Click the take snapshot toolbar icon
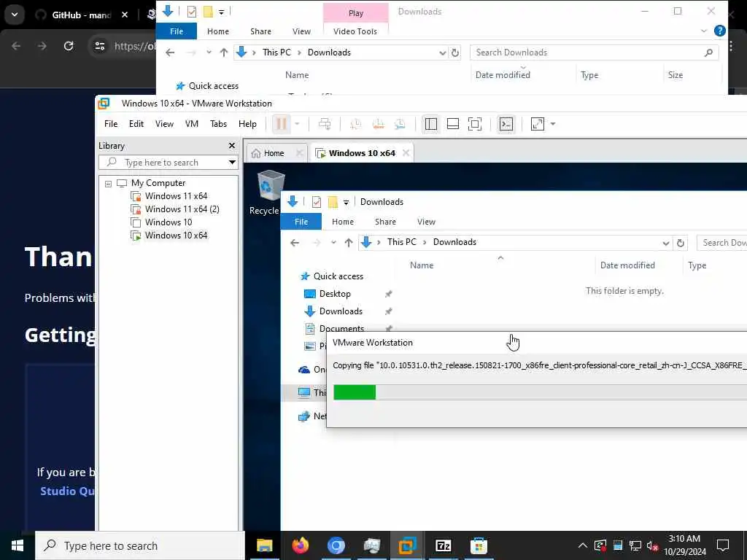 (x=355, y=124)
